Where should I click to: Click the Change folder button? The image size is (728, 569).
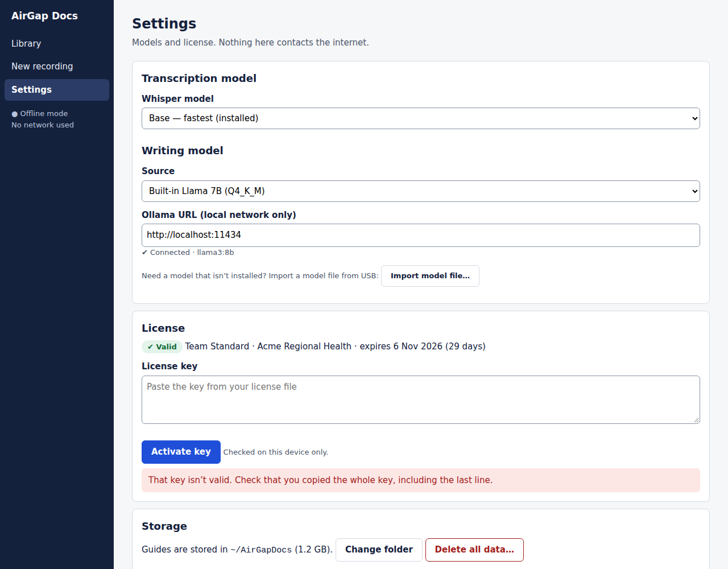pyautogui.click(x=379, y=550)
